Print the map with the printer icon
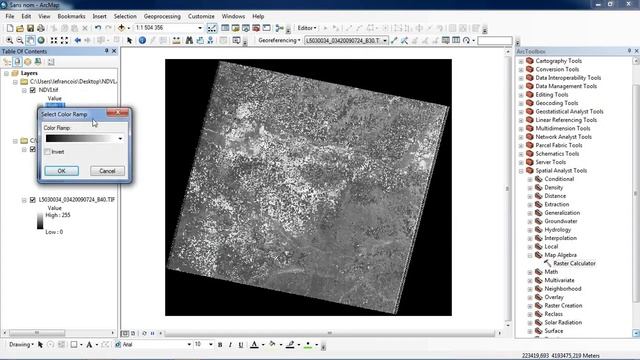Viewport: 640px width, 360px height. [41, 28]
